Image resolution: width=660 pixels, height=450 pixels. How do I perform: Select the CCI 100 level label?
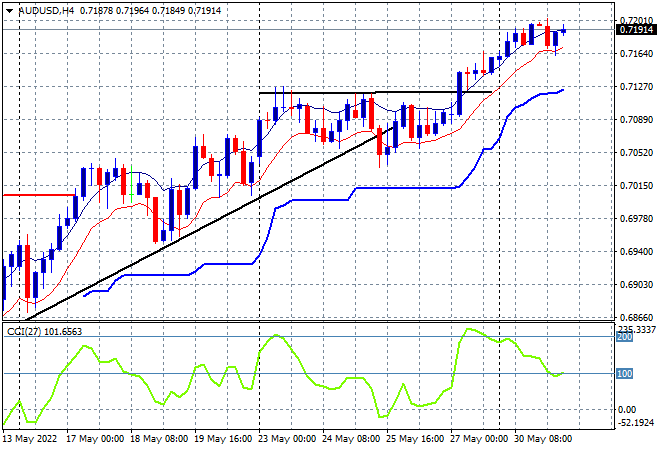(625, 374)
